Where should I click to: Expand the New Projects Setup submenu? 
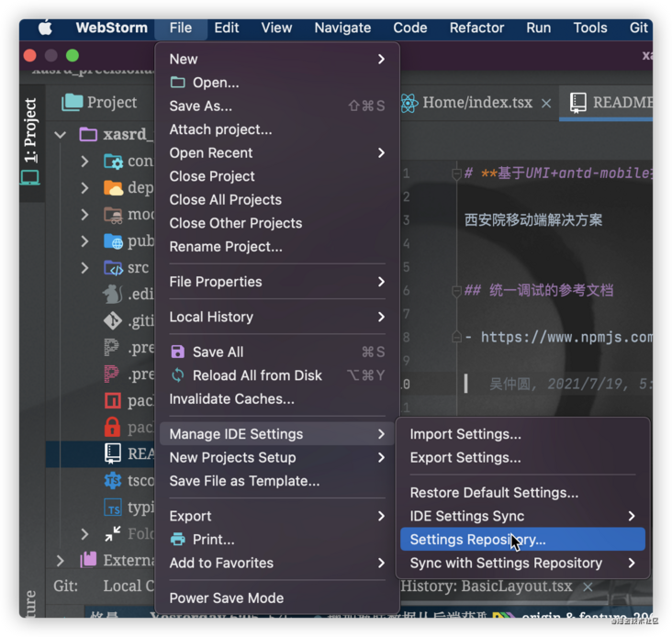pos(277,457)
